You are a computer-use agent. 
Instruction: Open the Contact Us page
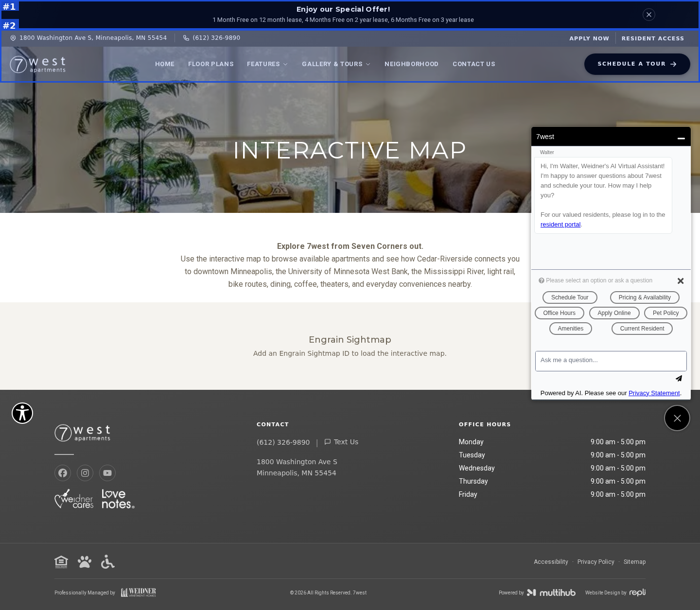tap(474, 64)
